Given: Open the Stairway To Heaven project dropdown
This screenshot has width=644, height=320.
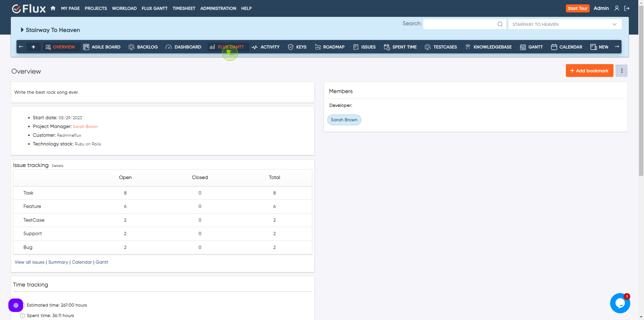Looking at the screenshot, I should [565, 24].
